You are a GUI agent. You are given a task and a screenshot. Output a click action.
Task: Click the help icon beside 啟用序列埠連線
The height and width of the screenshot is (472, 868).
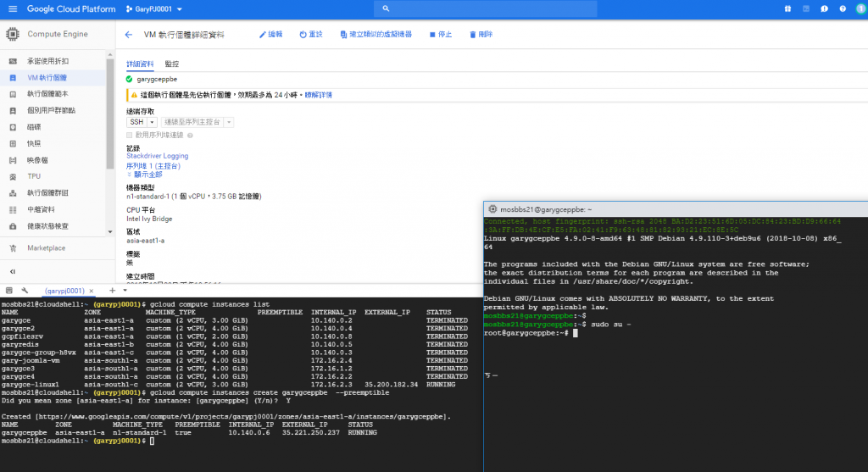(x=190, y=135)
